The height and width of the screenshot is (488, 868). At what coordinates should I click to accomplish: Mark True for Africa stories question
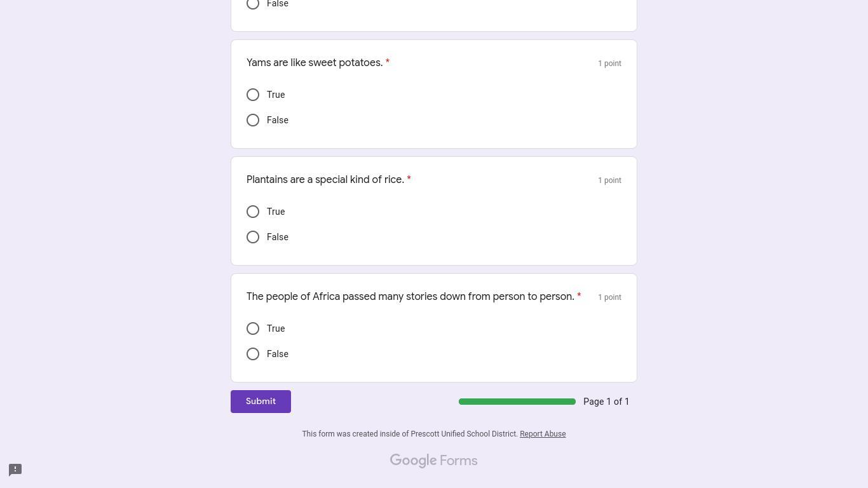(253, 329)
